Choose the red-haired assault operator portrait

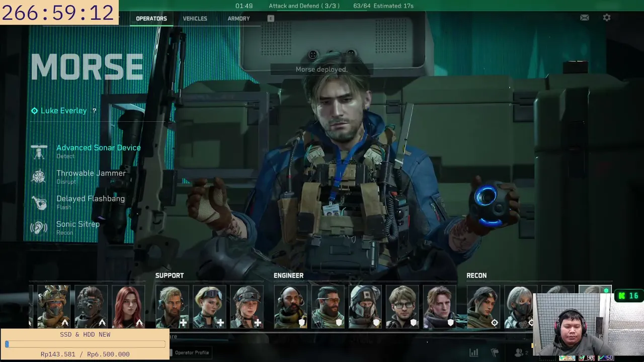click(128, 307)
